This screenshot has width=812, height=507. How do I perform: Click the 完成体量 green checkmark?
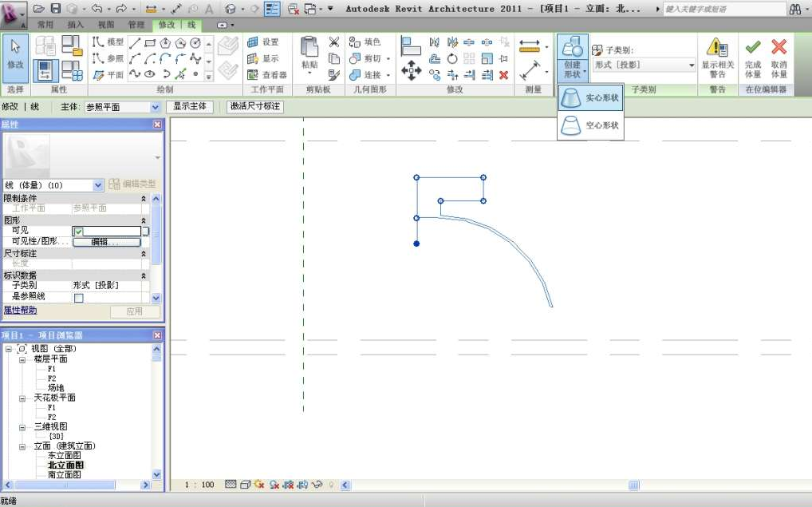click(753, 48)
